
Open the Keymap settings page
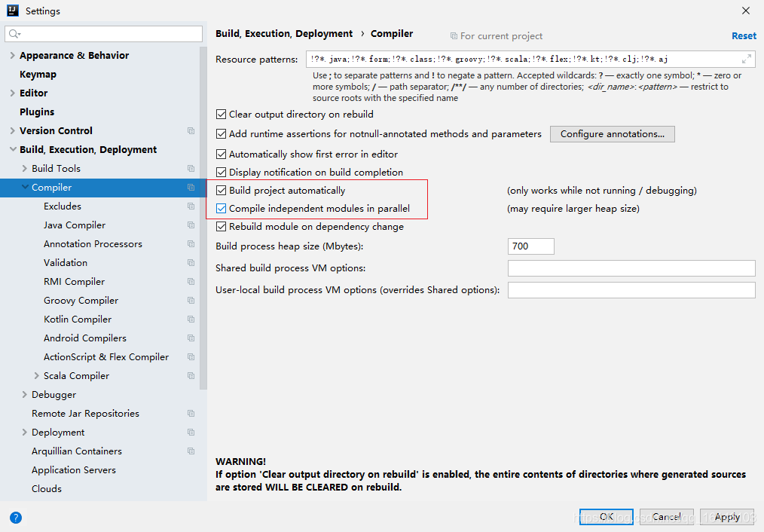[38, 75]
